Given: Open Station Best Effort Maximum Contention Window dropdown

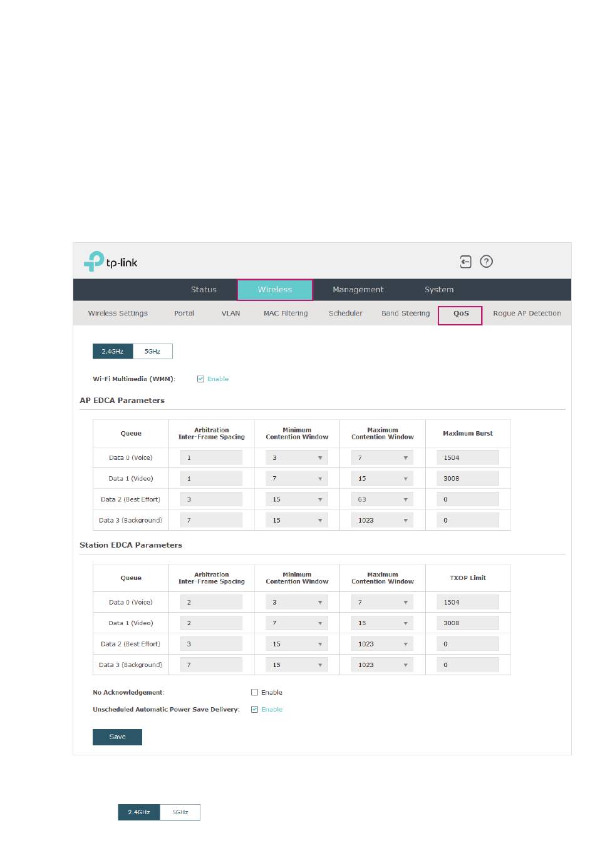Looking at the screenshot, I should 382,644.
